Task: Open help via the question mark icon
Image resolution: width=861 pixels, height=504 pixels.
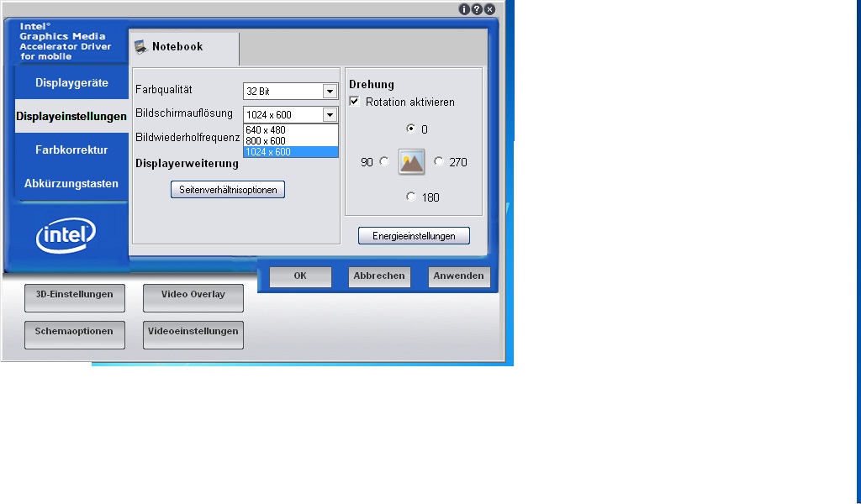Action: point(477,9)
